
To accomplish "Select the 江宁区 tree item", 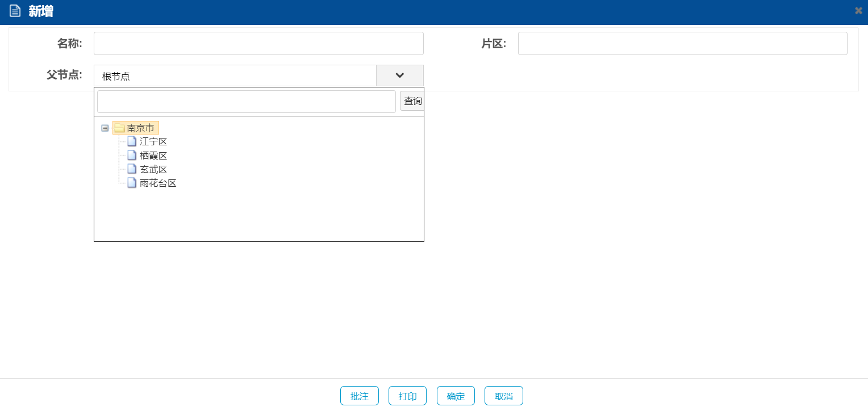I will [153, 142].
